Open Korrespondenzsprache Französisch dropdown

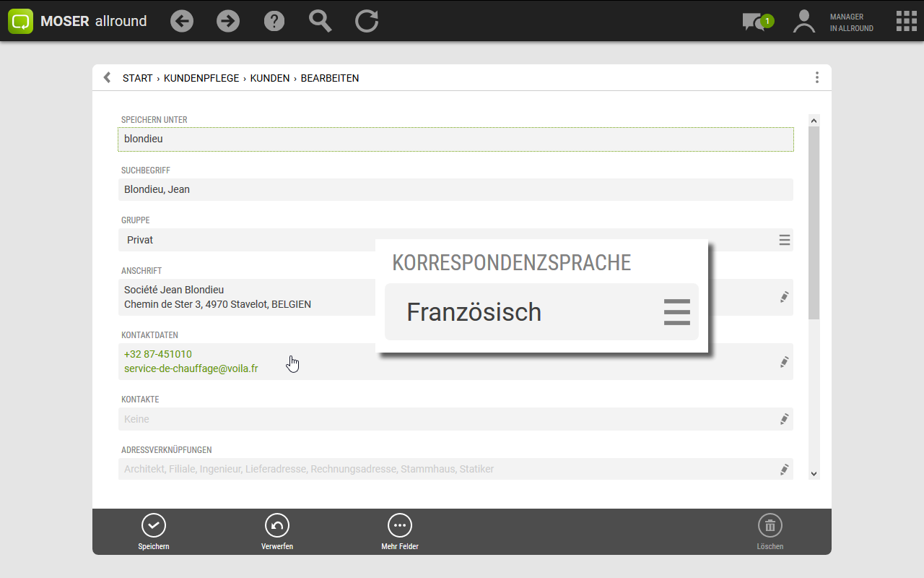coord(676,312)
